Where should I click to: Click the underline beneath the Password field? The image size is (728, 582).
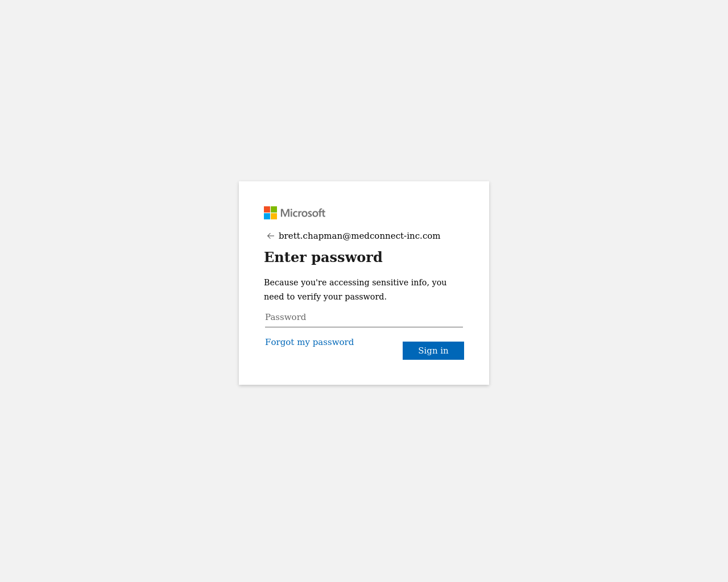(364, 327)
